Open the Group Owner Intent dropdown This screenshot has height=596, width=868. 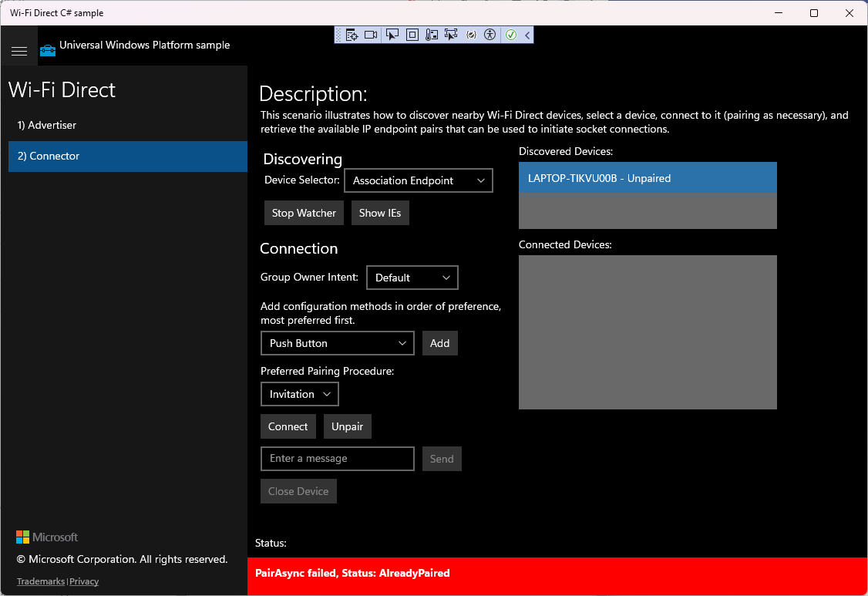(412, 278)
